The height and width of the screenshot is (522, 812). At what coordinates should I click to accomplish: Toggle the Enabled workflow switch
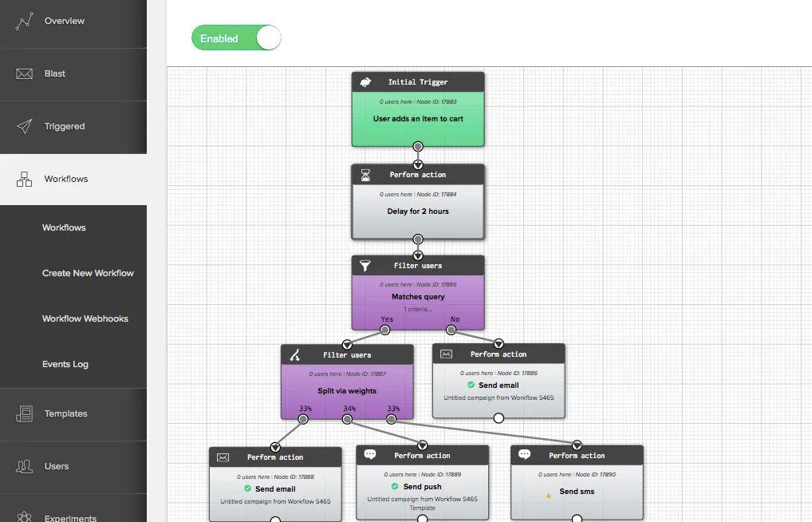point(236,38)
